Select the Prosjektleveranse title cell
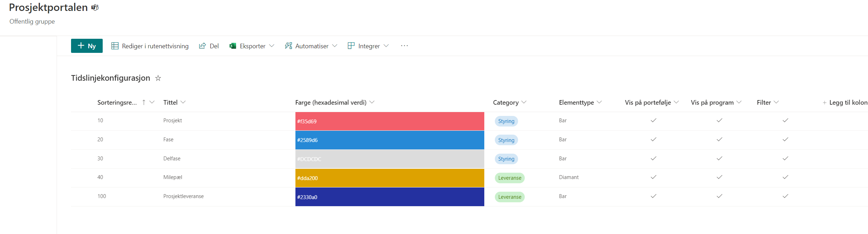This screenshot has width=868, height=234. click(x=183, y=196)
